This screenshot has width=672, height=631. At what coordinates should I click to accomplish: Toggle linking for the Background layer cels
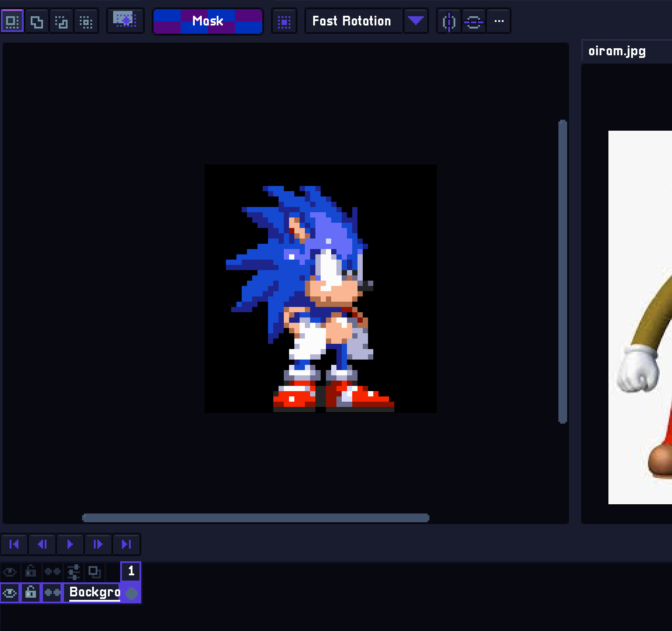coord(52,593)
